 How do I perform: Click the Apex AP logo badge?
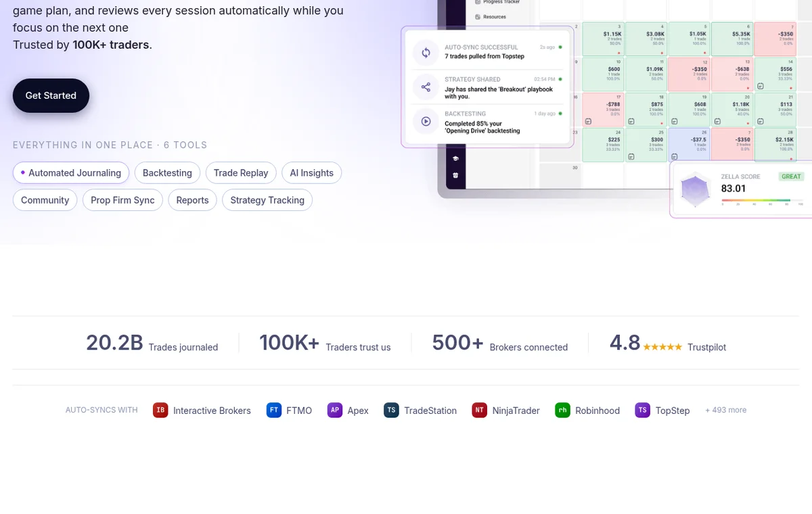pyautogui.click(x=335, y=410)
